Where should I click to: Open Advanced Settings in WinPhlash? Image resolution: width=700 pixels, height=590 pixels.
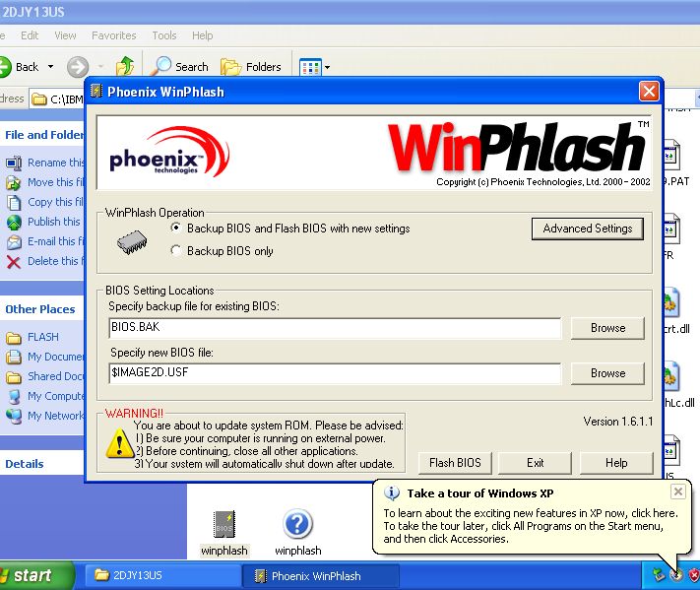point(588,229)
